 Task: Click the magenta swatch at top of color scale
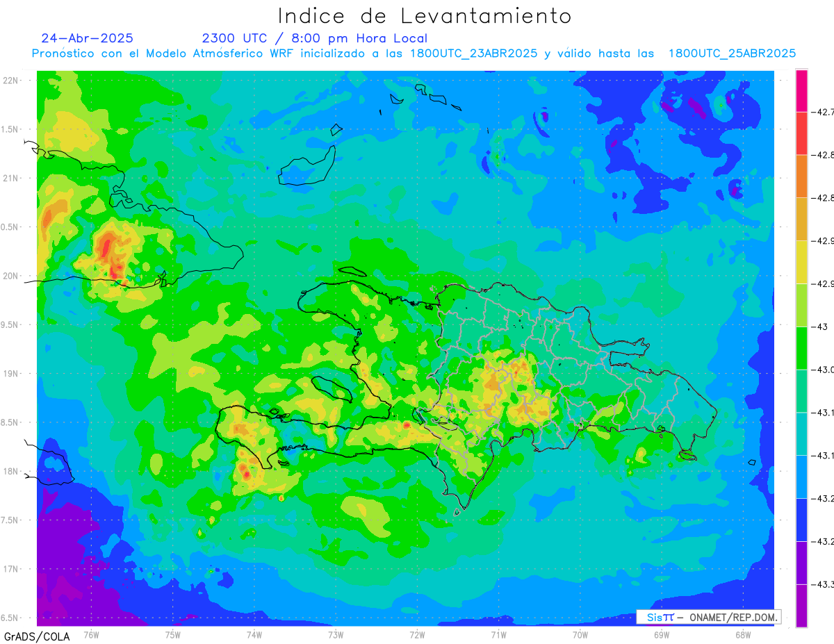click(801, 90)
